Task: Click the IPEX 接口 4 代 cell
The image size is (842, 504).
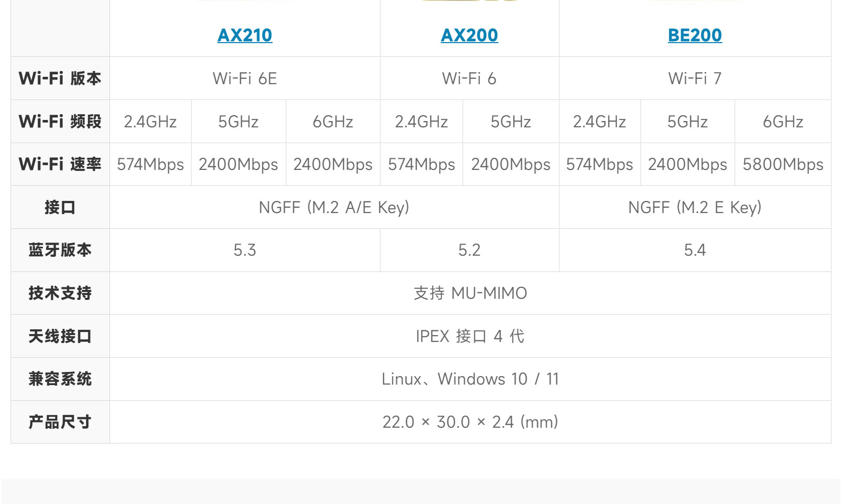Action: pyautogui.click(x=470, y=336)
